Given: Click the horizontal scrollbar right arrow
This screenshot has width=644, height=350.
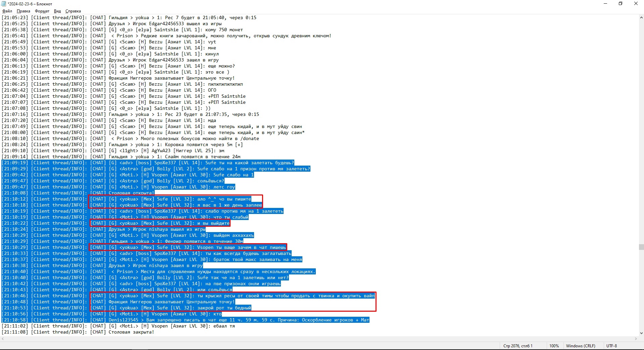Looking at the screenshot, I should coord(636,339).
